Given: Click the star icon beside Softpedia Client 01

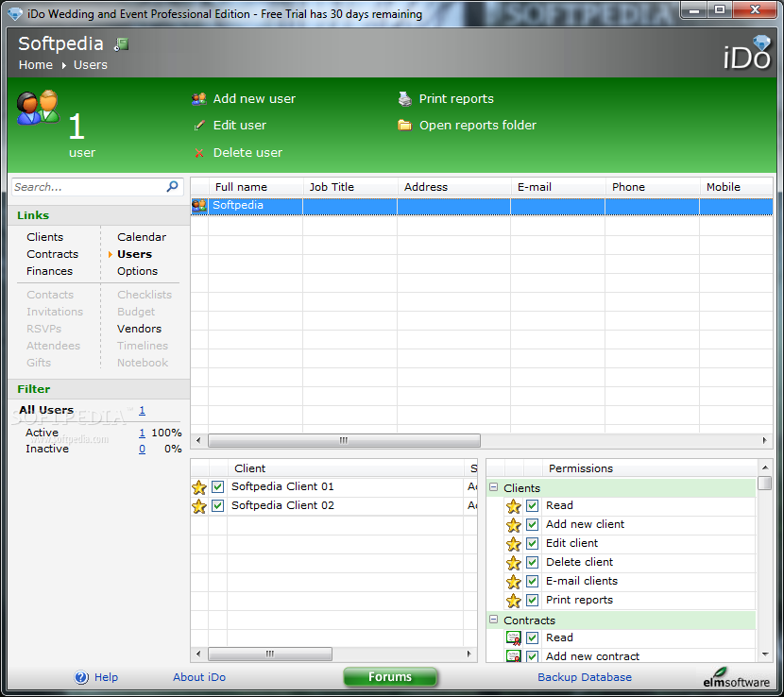Looking at the screenshot, I should tap(199, 487).
